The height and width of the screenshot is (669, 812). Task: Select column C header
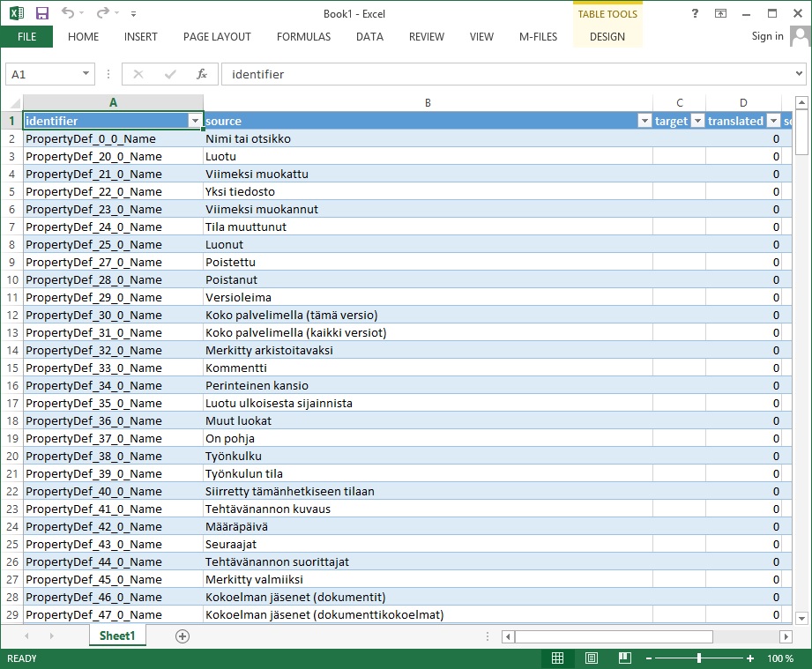(680, 102)
